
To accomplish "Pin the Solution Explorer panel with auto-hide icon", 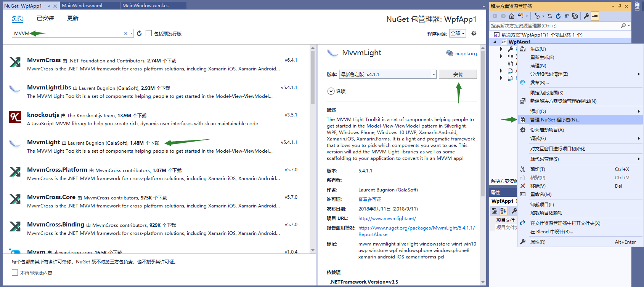I will coord(620,6).
